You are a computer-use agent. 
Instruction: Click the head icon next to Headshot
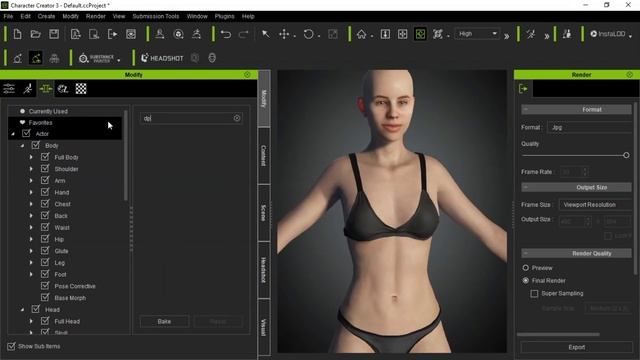[212, 58]
